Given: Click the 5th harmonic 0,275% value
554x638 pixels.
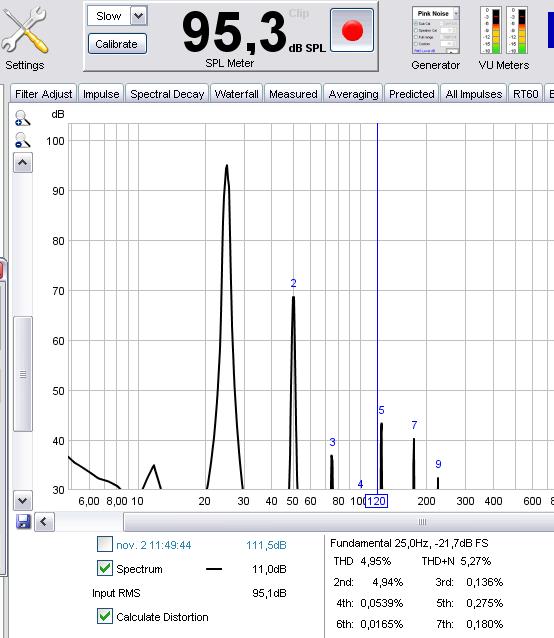Looking at the screenshot, I should (x=485, y=603).
